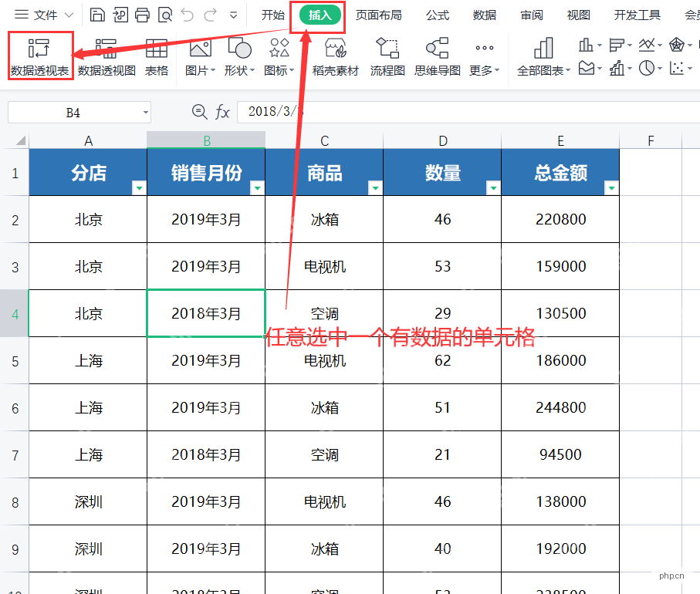The image size is (700, 594).
Task: Click the Save icon in quick toolbar
Action: pos(97,15)
